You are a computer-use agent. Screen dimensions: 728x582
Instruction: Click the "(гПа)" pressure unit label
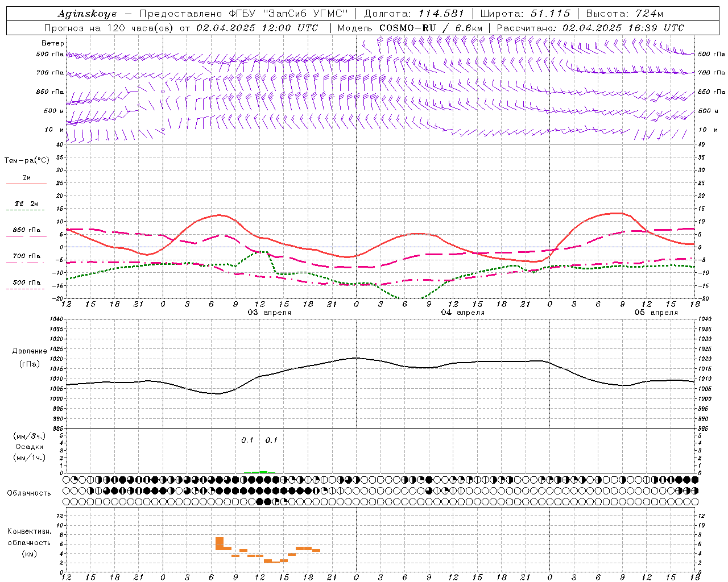(x=30, y=364)
